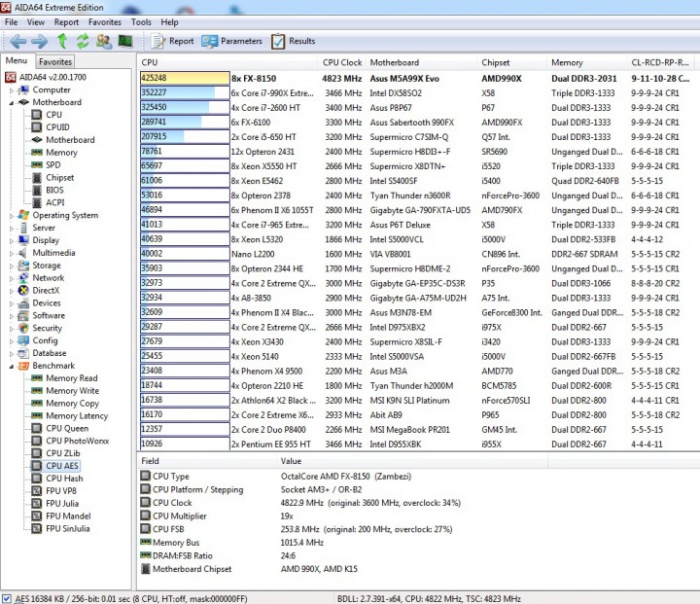Open the DirectX category icon
Screen dimensions: 700x604
[23, 291]
